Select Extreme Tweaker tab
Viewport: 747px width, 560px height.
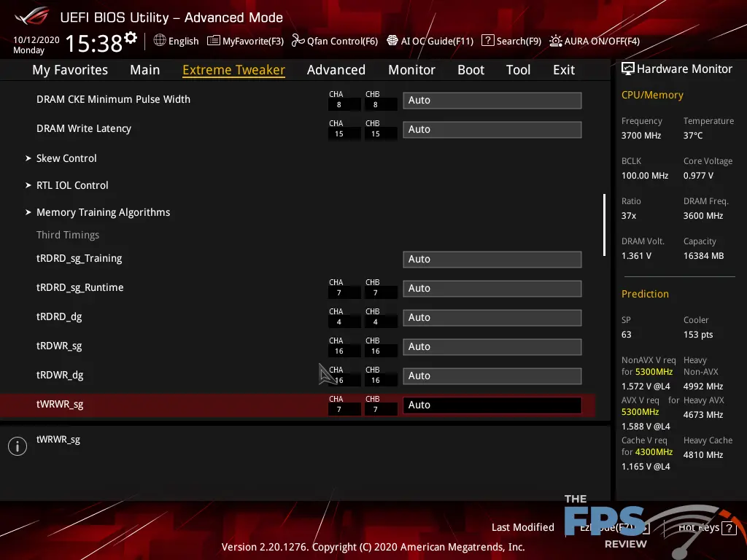pyautogui.click(x=234, y=70)
